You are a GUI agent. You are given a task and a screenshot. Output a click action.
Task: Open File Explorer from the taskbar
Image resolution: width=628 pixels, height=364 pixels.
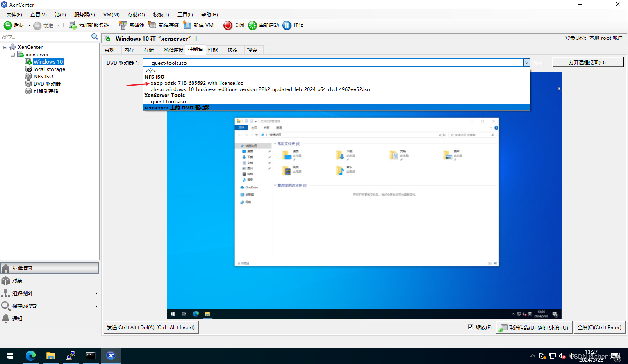[51, 356]
